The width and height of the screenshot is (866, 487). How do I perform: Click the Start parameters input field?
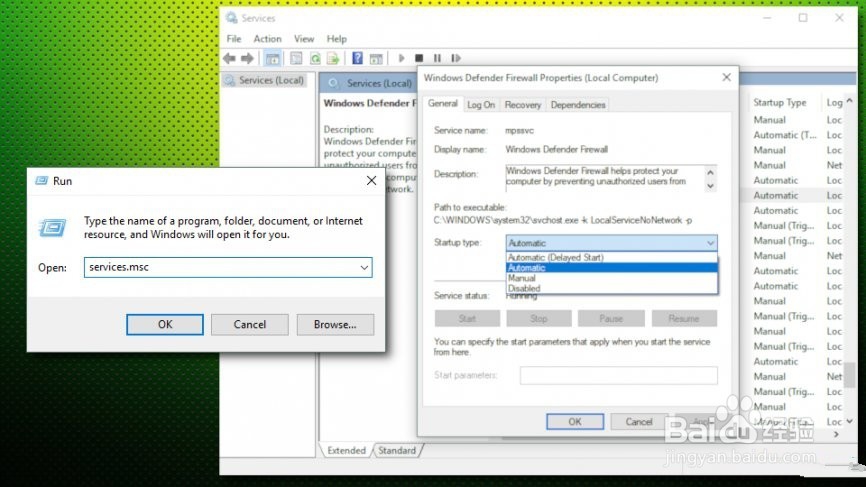pos(619,375)
